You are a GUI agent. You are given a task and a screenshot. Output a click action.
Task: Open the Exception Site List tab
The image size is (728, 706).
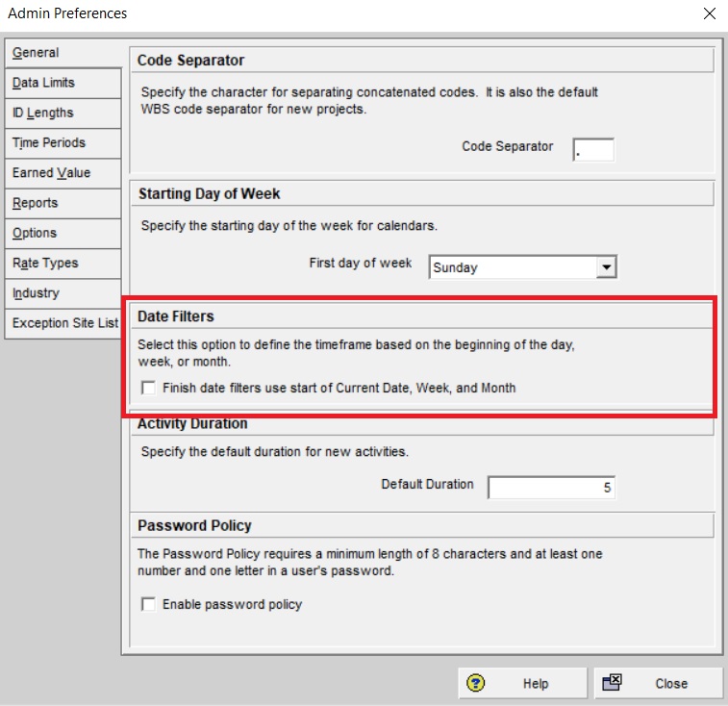click(x=63, y=323)
